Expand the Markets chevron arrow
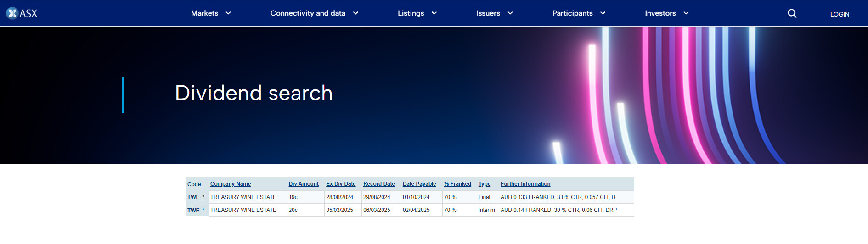This screenshot has height=244, width=868. (228, 13)
